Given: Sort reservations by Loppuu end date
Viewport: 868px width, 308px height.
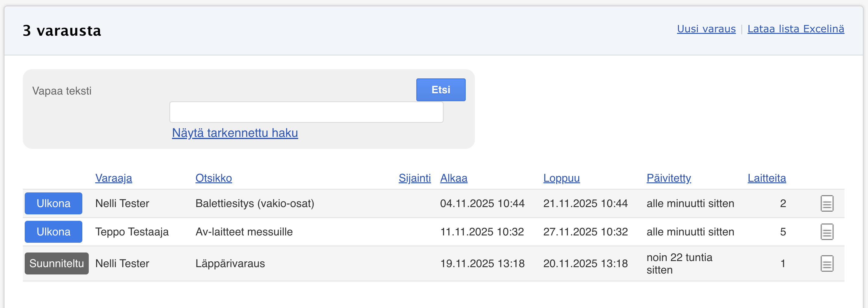Looking at the screenshot, I should pyautogui.click(x=561, y=178).
